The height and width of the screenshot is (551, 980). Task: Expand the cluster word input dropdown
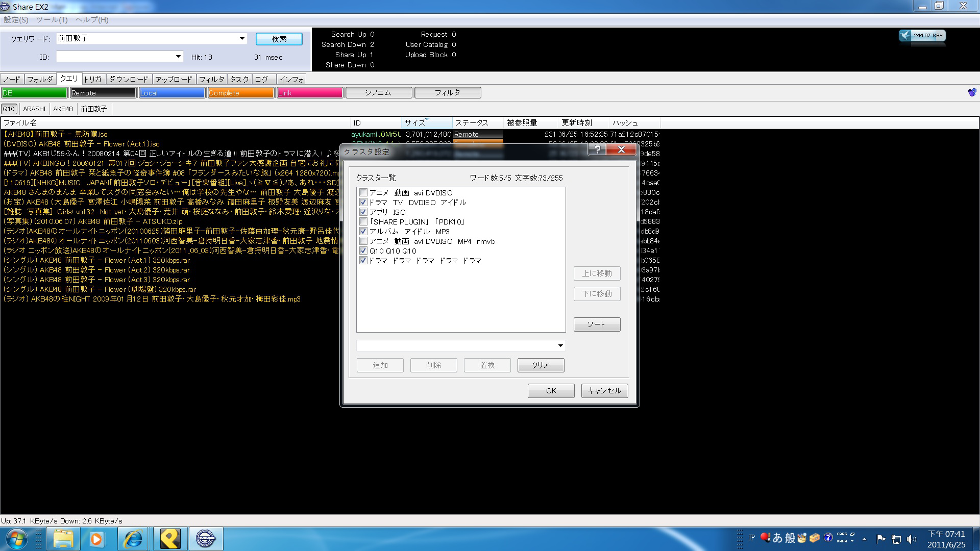click(x=560, y=346)
